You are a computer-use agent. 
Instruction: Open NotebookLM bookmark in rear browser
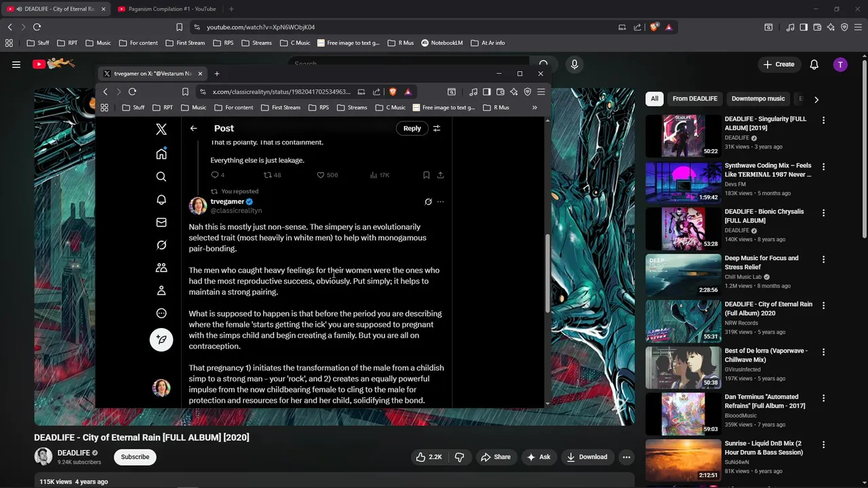tap(441, 43)
